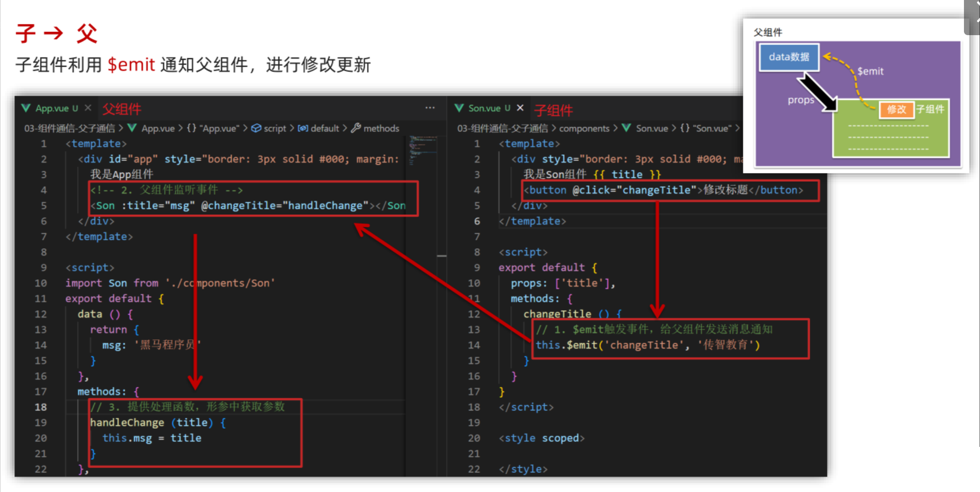Close the App.vue tab

88,108
